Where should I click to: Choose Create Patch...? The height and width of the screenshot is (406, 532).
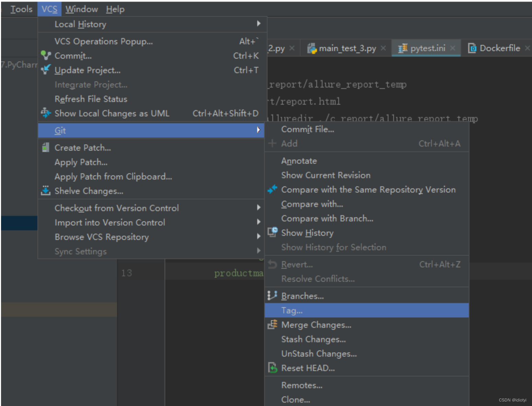tap(151, 148)
